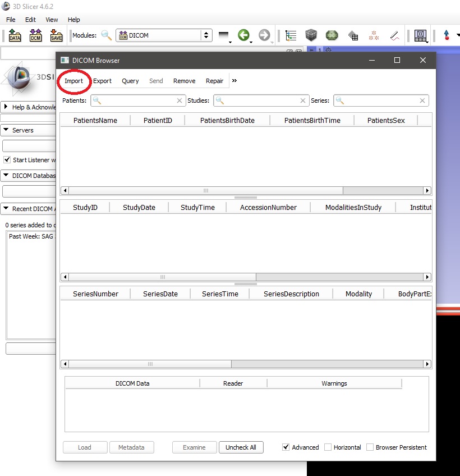Open the Modules DICOM dropdown selector
This screenshot has width=460, height=476.
point(164,35)
